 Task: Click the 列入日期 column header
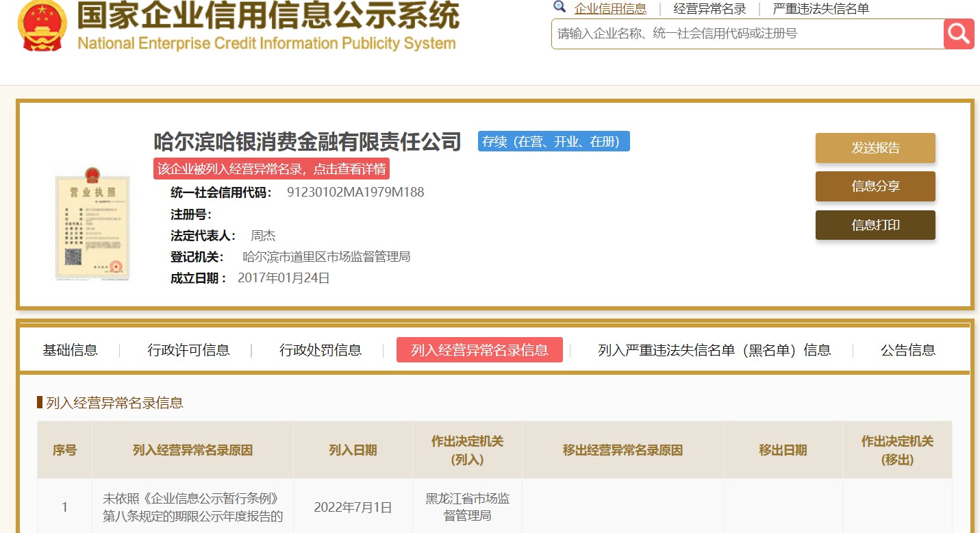pos(353,450)
